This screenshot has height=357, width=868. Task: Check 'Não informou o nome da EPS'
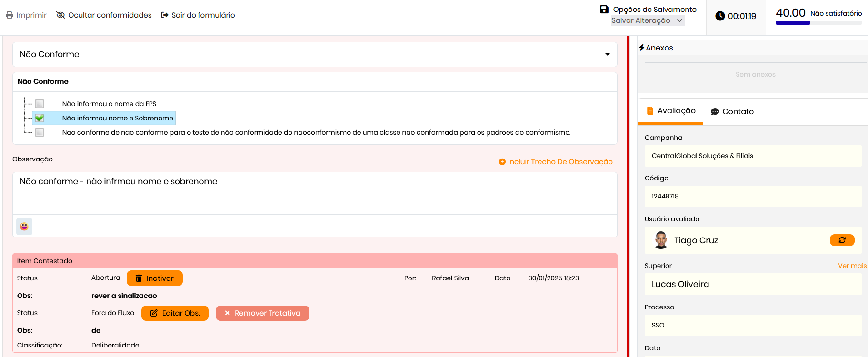pos(40,104)
